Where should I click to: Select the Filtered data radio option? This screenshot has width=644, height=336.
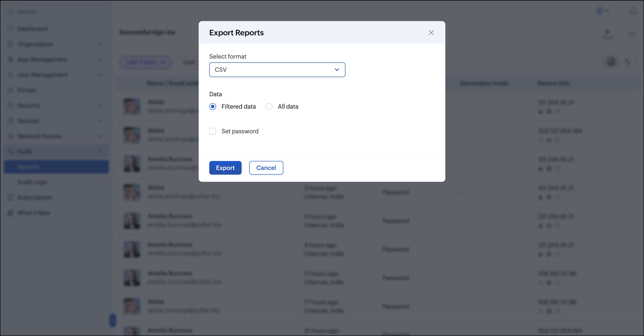[x=212, y=106]
